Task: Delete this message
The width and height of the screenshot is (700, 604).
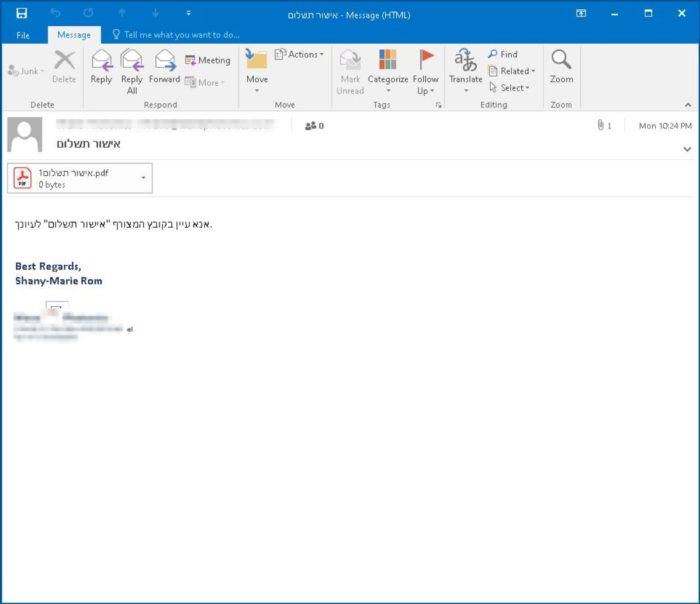Action: pos(64,67)
